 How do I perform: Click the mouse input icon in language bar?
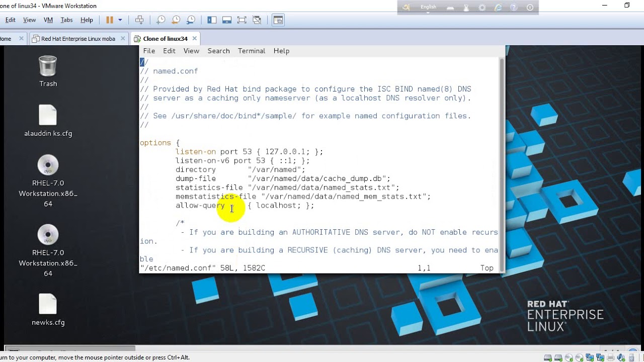(x=466, y=8)
